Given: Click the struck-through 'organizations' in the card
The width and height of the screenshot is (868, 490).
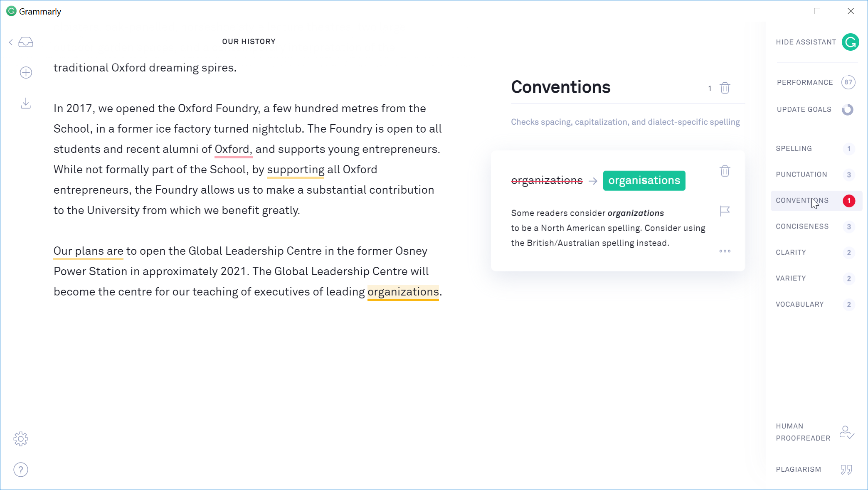Looking at the screenshot, I should tap(547, 180).
